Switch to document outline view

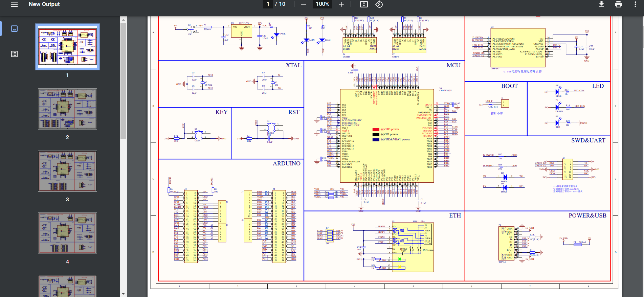(x=14, y=54)
